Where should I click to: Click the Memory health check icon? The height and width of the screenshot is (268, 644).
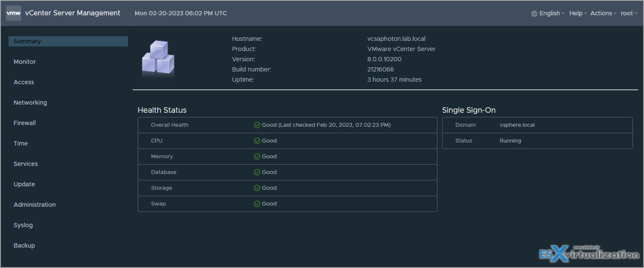(257, 157)
